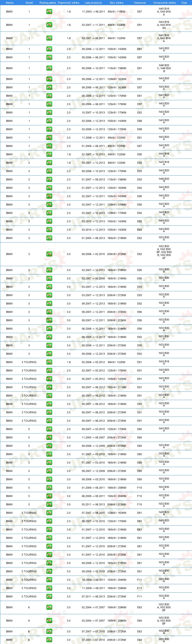
Task: Select production years 11.2005 -> 08.2007 cell
Action: pos(93,437)
